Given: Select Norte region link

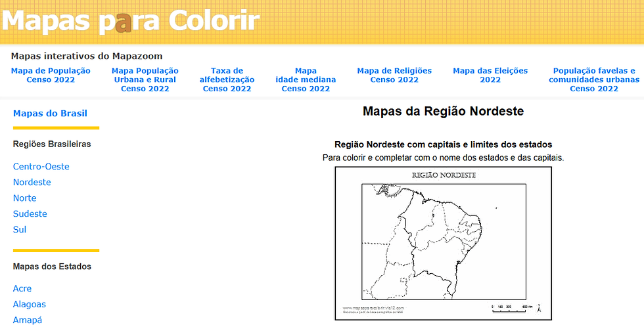Looking at the screenshot, I should [x=25, y=198].
